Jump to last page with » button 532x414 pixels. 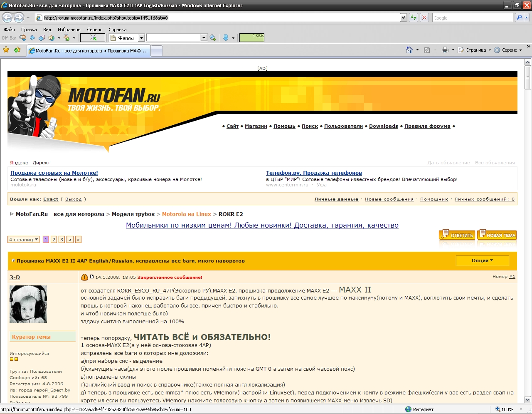coord(78,240)
